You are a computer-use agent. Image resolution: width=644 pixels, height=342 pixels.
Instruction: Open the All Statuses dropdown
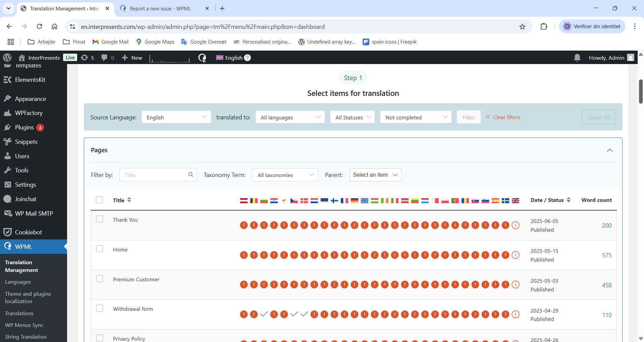(353, 117)
